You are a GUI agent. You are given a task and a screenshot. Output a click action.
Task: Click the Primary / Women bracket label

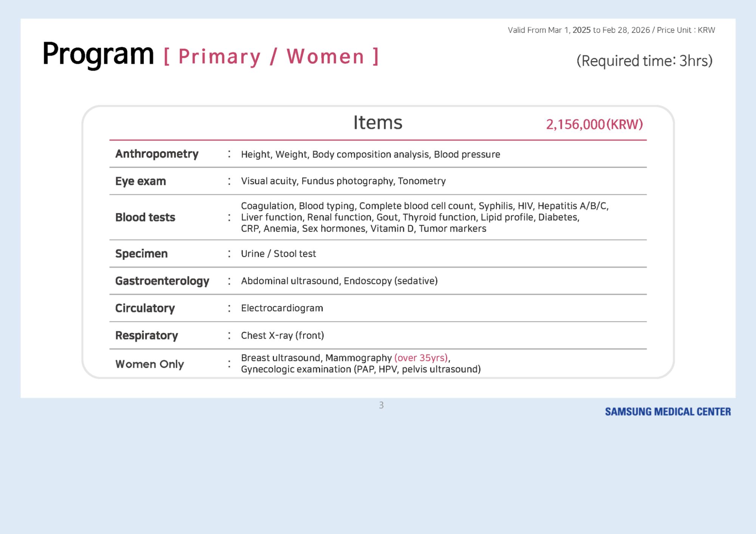click(x=271, y=57)
